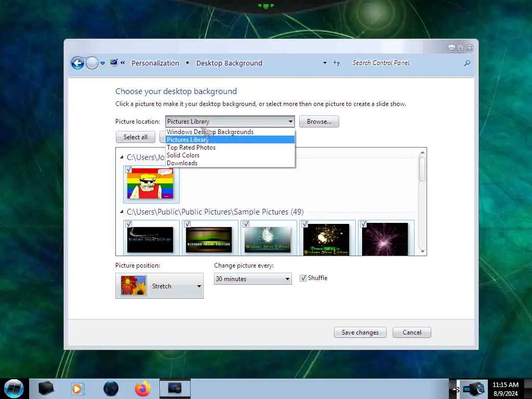
Task: Launch Firefox from the taskbar
Action: [x=143, y=389]
